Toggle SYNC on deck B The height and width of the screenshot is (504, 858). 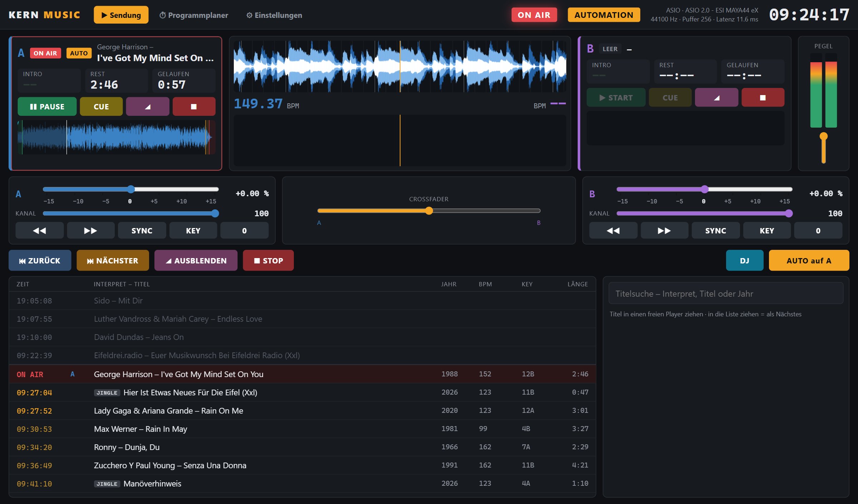(716, 231)
